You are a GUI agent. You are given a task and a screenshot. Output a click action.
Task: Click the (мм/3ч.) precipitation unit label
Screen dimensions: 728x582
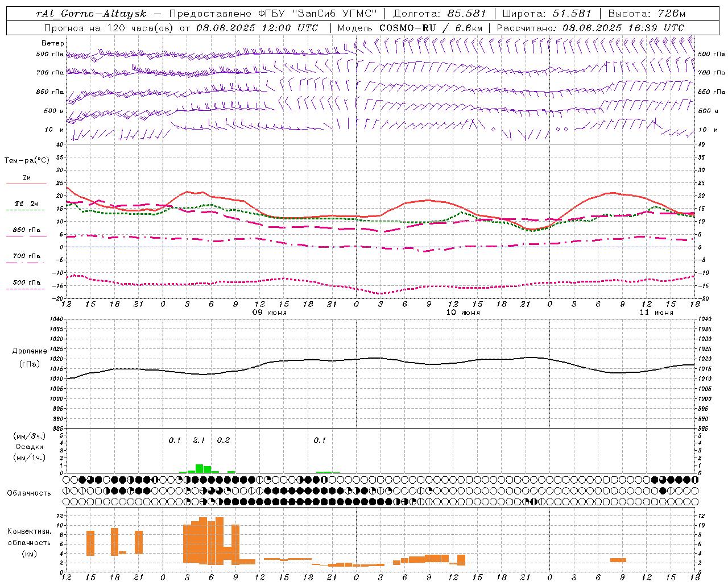click(x=29, y=436)
